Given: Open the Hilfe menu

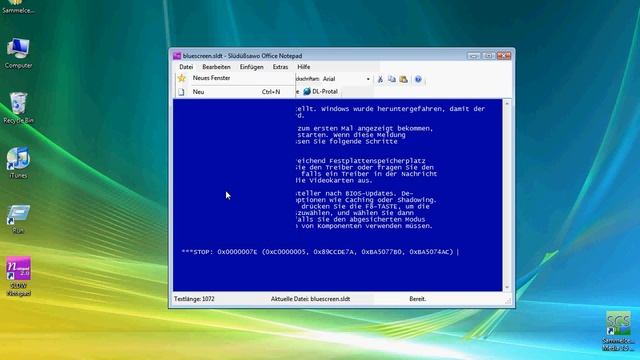Looking at the screenshot, I should 303,67.
